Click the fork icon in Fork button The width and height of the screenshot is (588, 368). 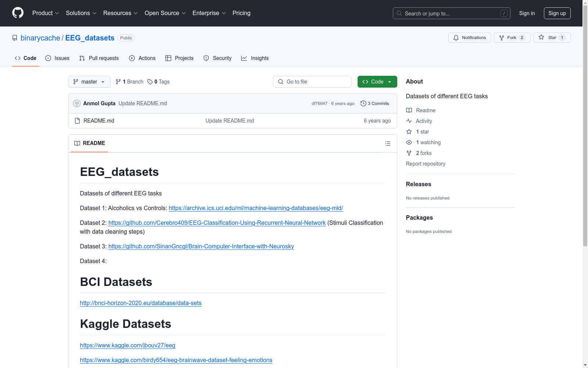[502, 38]
